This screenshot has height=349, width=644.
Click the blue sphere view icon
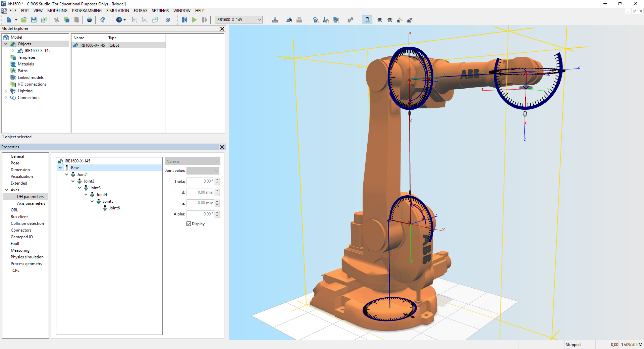point(119,20)
